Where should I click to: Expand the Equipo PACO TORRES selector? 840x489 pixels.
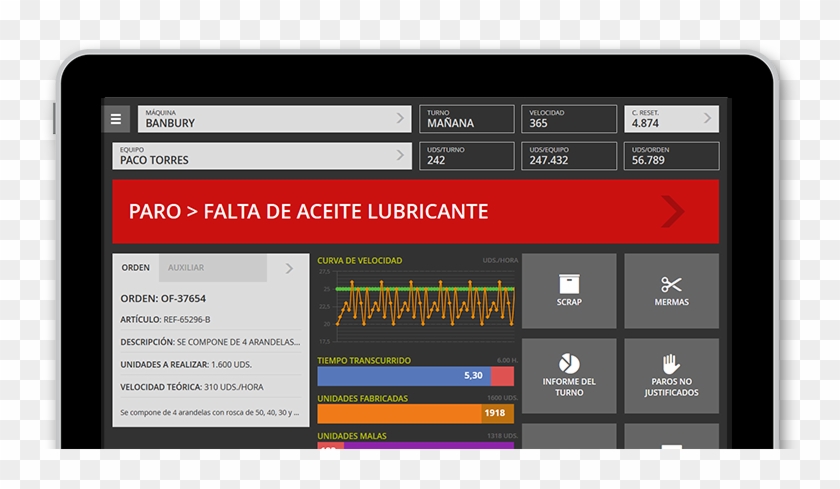point(400,156)
